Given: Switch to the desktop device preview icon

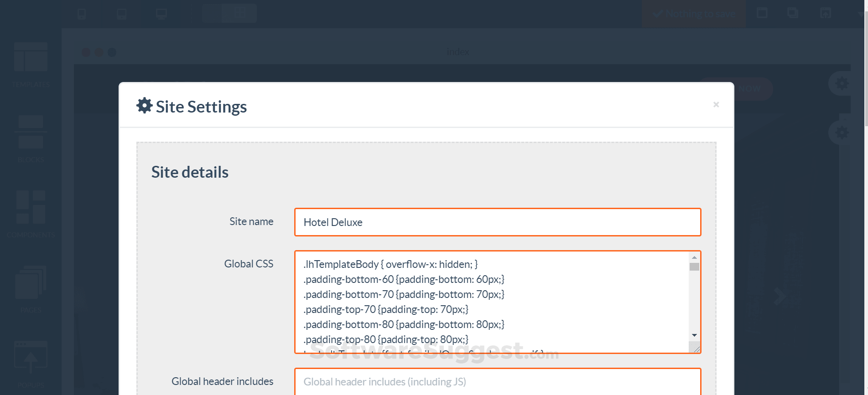Looking at the screenshot, I should (x=161, y=14).
